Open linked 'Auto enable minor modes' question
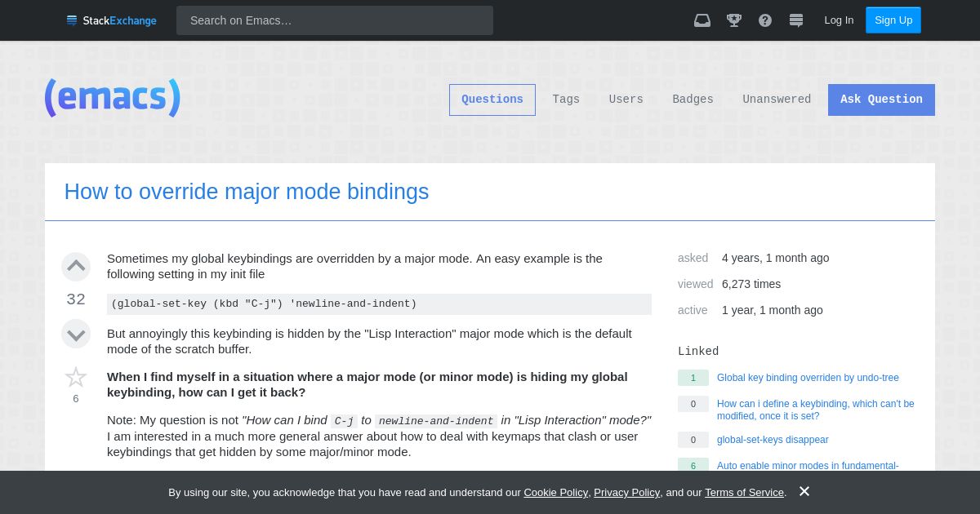This screenshot has height=514, width=980. point(808,466)
